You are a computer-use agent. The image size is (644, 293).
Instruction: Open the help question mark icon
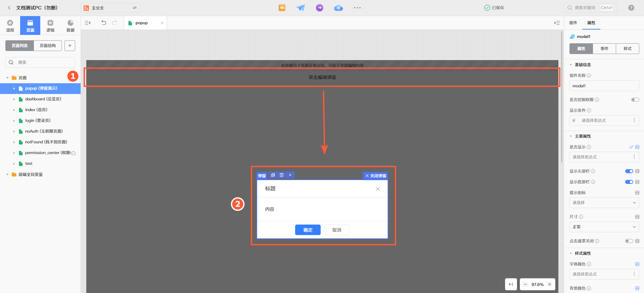click(631, 8)
